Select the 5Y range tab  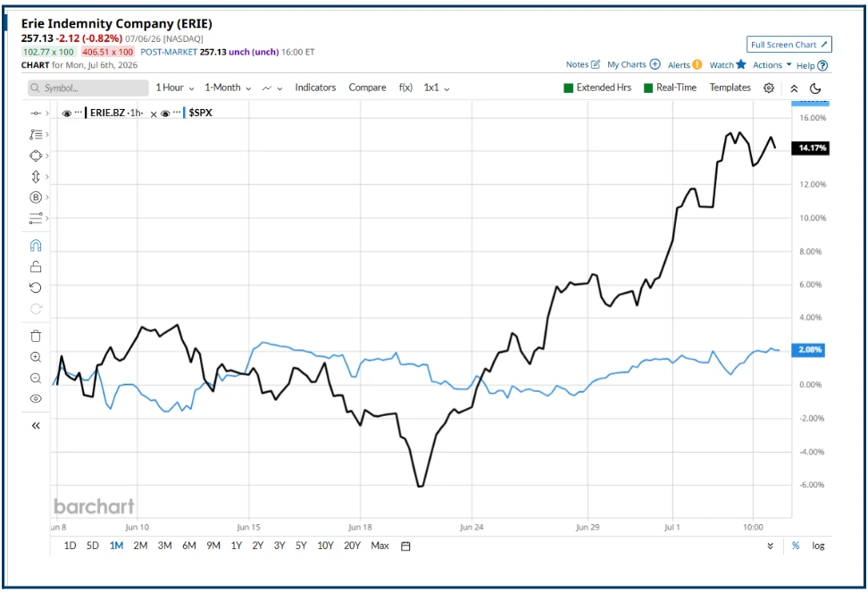pos(301,546)
